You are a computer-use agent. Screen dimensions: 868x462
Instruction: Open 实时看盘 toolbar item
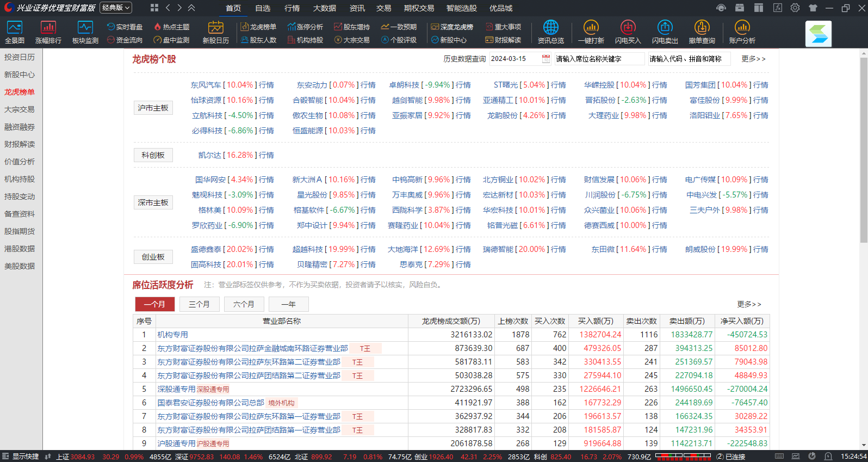point(125,27)
